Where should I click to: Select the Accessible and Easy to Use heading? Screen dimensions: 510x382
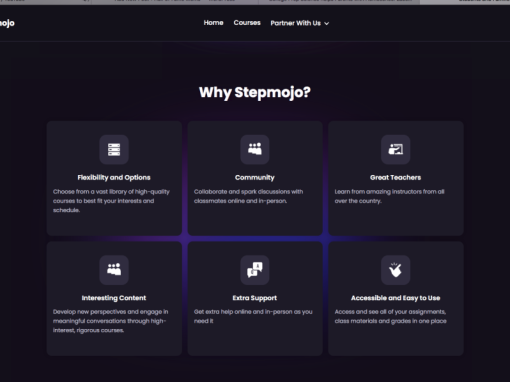point(396,298)
